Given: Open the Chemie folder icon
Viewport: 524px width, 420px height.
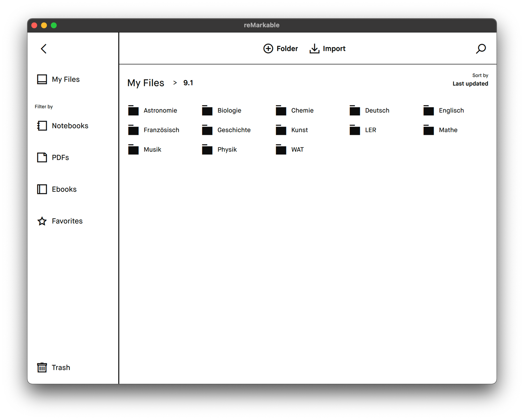Looking at the screenshot, I should pos(281,110).
